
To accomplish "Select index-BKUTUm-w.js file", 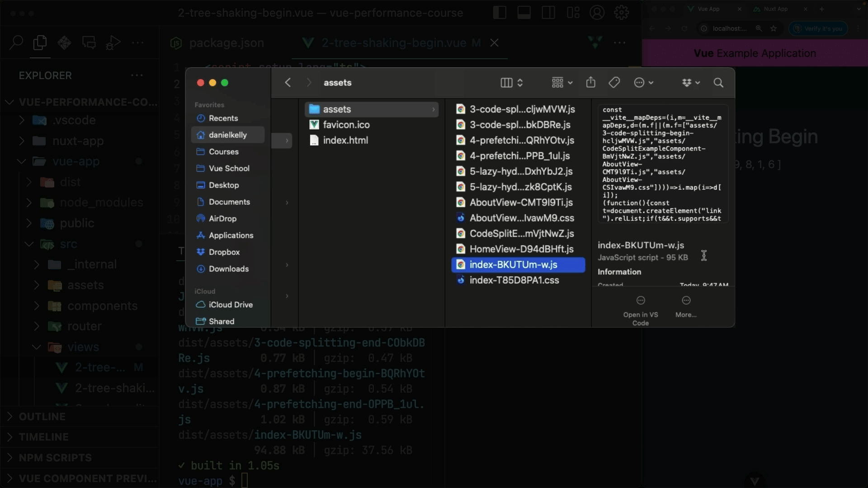I will [x=518, y=265].
